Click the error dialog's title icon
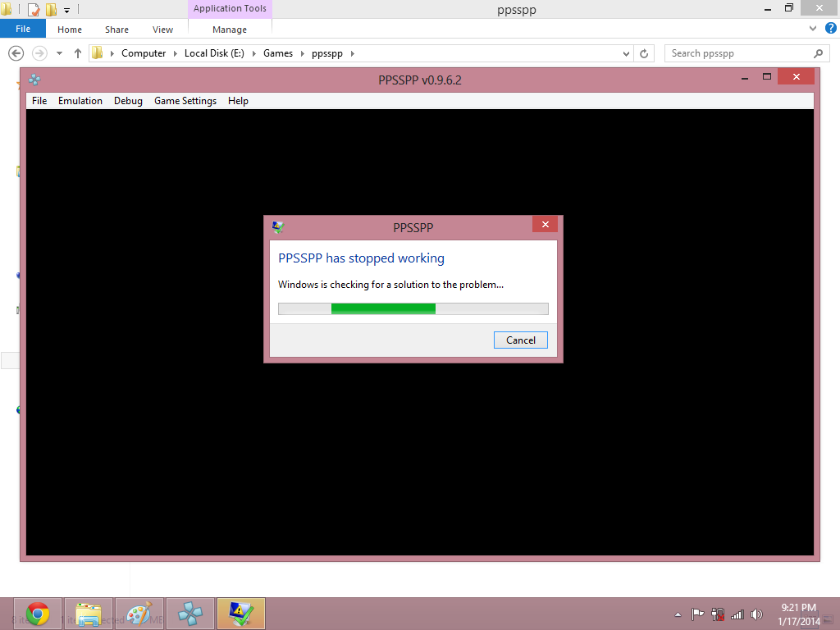The width and height of the screenshot is (840, 630). point(277,227)
